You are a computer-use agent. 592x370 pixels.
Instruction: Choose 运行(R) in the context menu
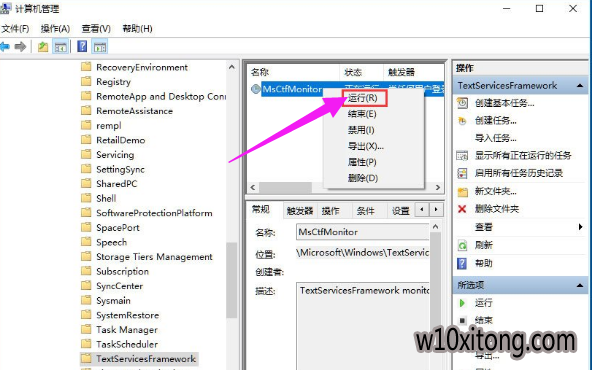(362, 98)
